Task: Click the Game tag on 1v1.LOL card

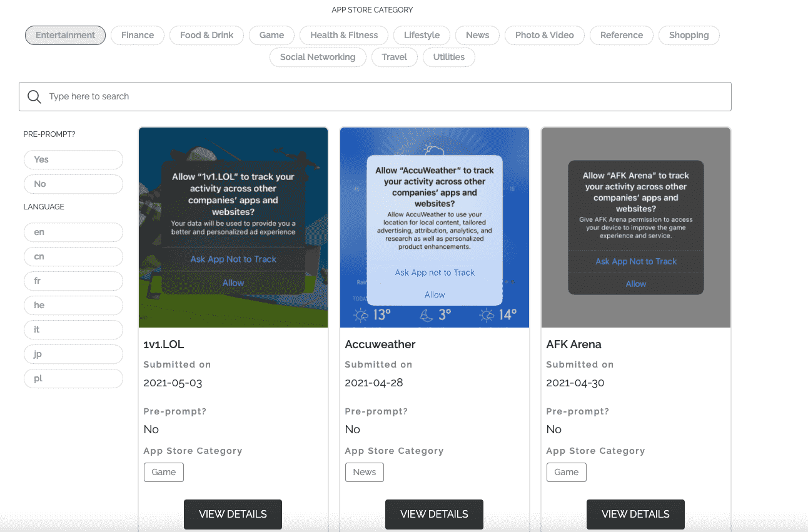Action: 164,472
